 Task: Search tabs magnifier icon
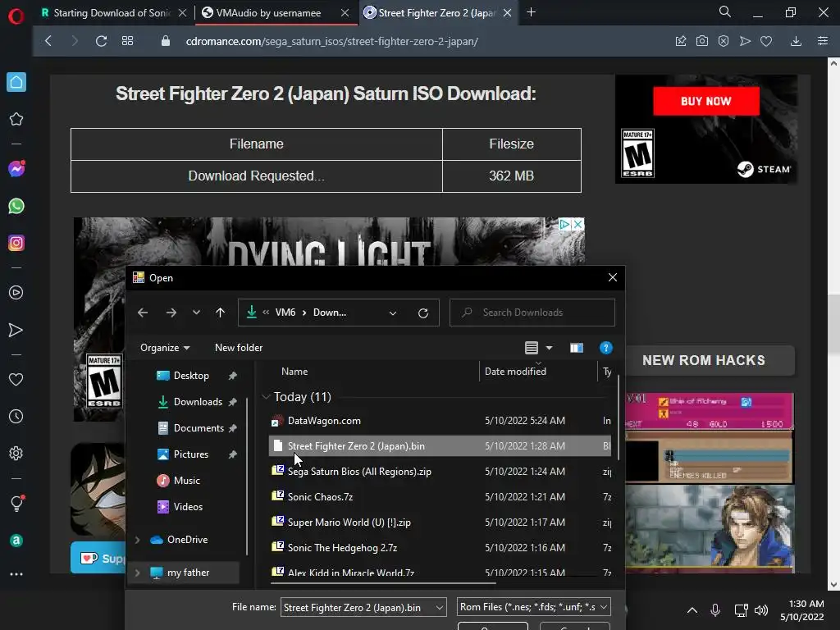click(725, 11)
